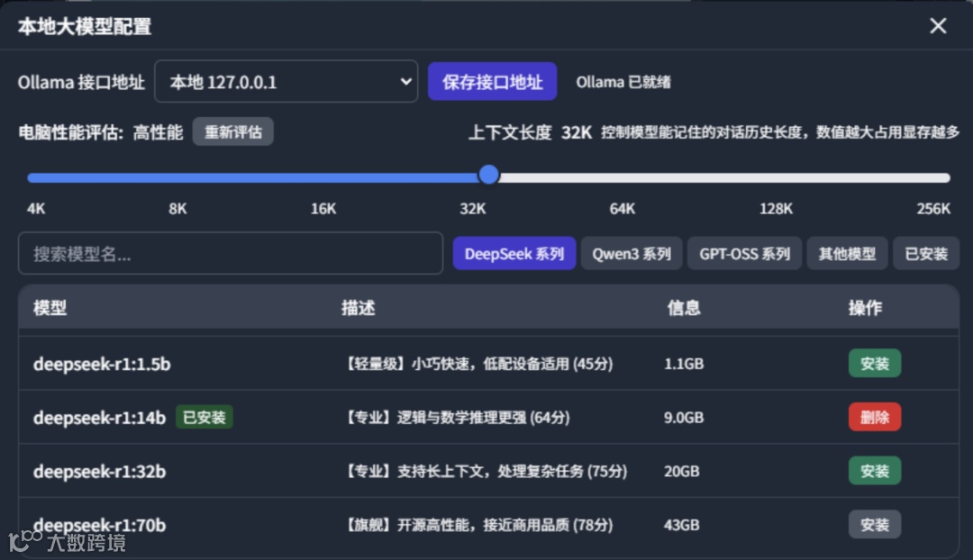Delete the deepseek-r1:14b model
The height and width of the screenshot is (560, 973).
click(x=874, y=418)
